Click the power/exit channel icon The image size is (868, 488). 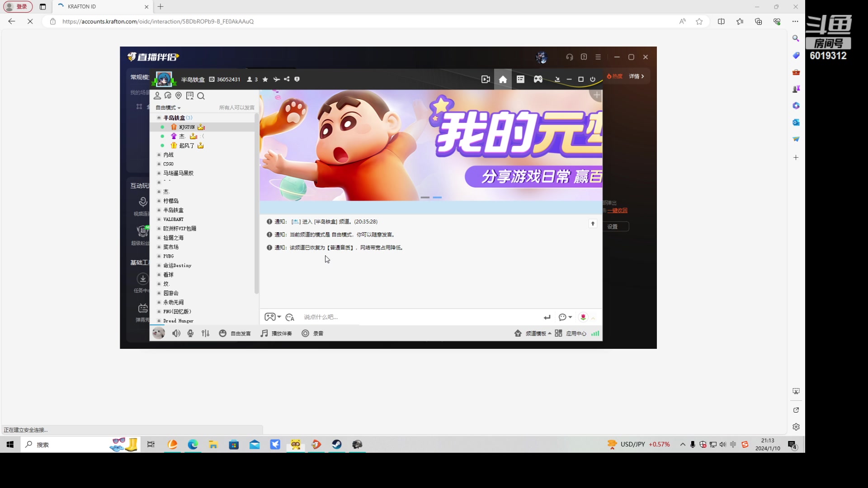[x=593, y=80]
